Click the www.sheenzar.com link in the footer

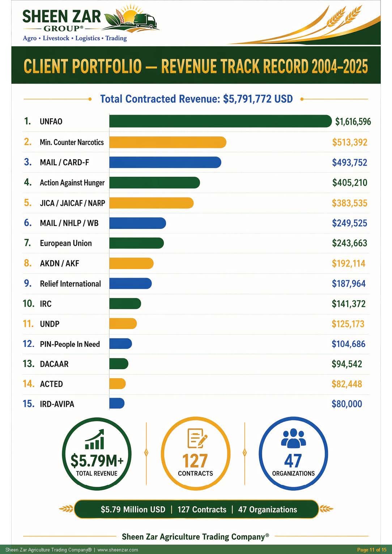(118, 550)
